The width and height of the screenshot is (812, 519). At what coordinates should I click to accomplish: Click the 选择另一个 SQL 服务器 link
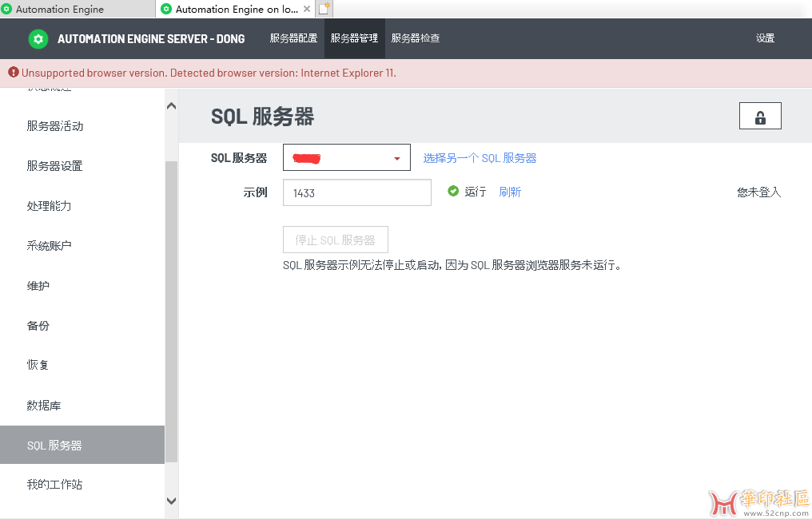pyautogui.click(x=480, y=158)
